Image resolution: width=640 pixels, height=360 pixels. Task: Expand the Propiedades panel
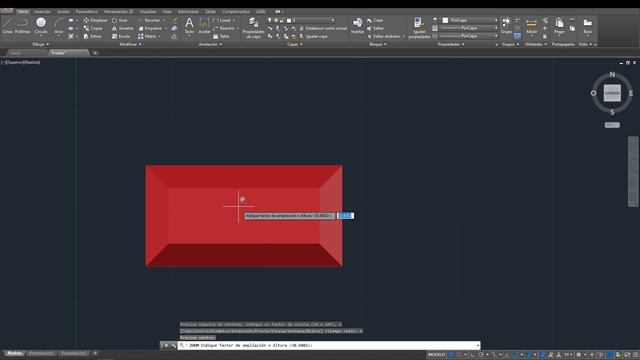451,44
